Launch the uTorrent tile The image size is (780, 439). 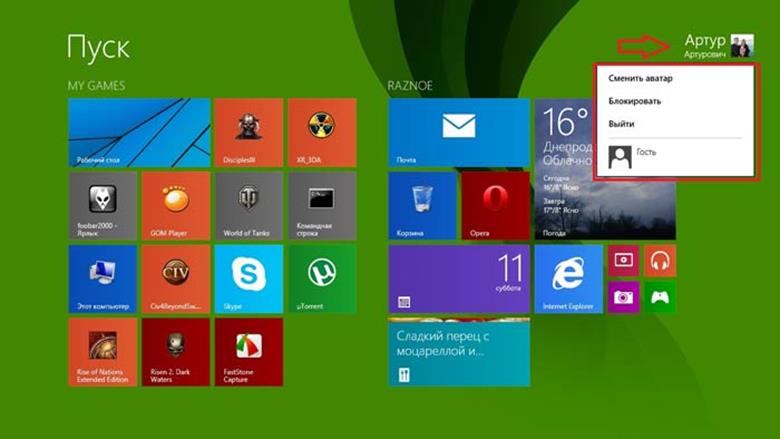click(x=322, y=279)
